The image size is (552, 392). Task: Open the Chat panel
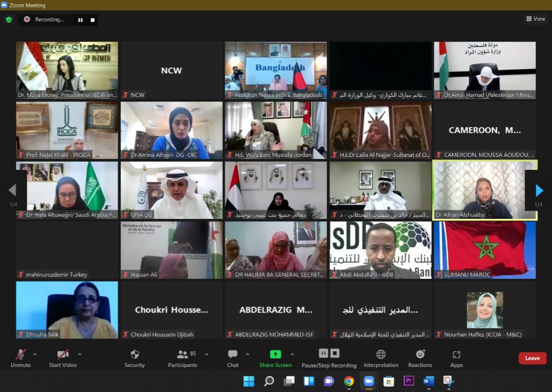233,356
